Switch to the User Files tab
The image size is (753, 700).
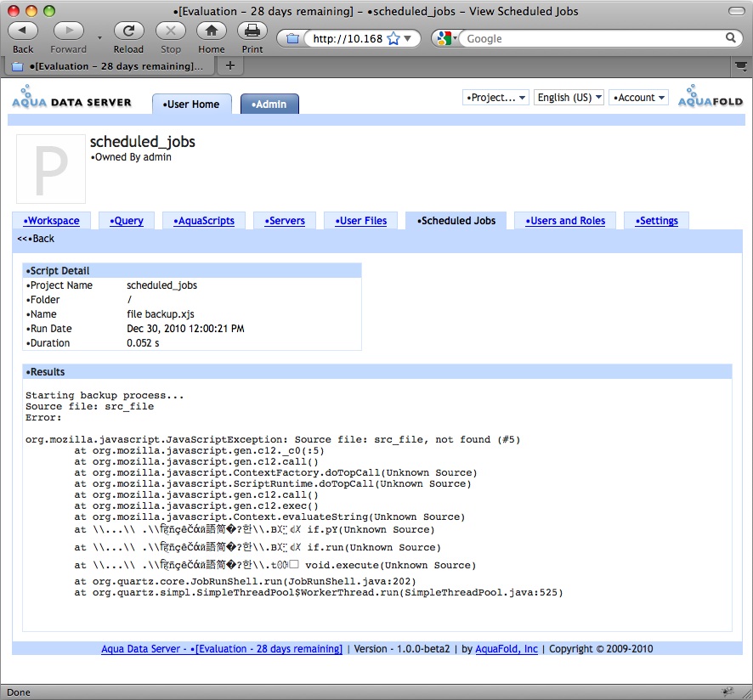(360, 221)
